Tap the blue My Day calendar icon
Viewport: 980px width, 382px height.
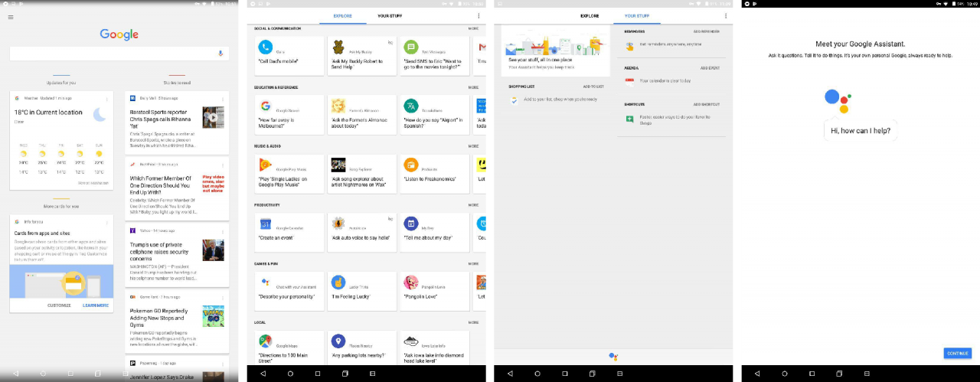(410, 224)
